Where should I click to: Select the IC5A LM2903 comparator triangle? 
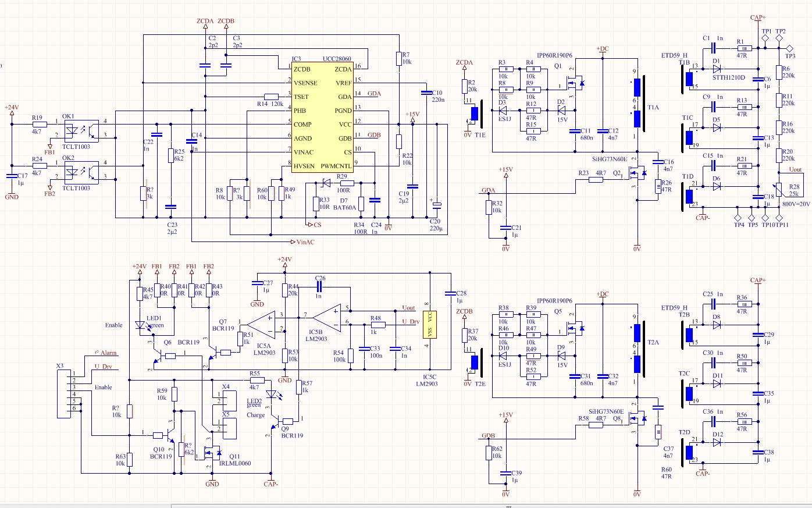pos(262,325)
